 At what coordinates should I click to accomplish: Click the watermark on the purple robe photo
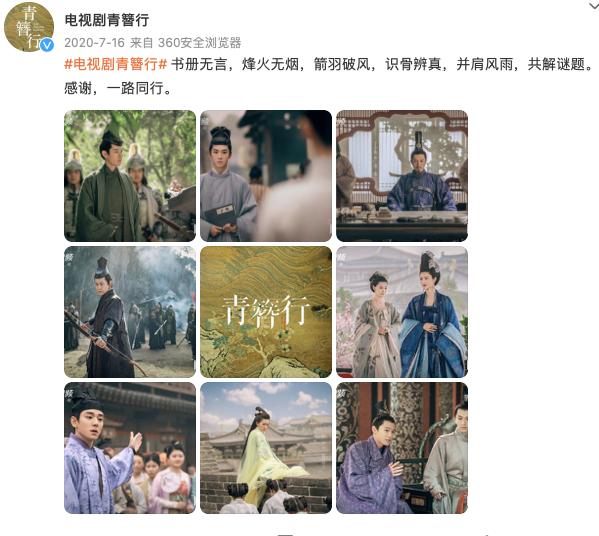(341, 393)
